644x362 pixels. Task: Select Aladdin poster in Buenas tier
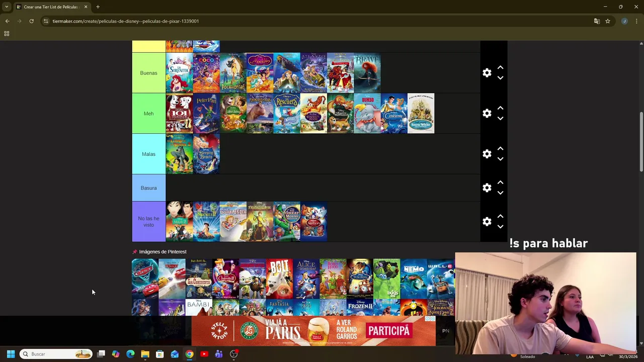[x=260, y=73]
